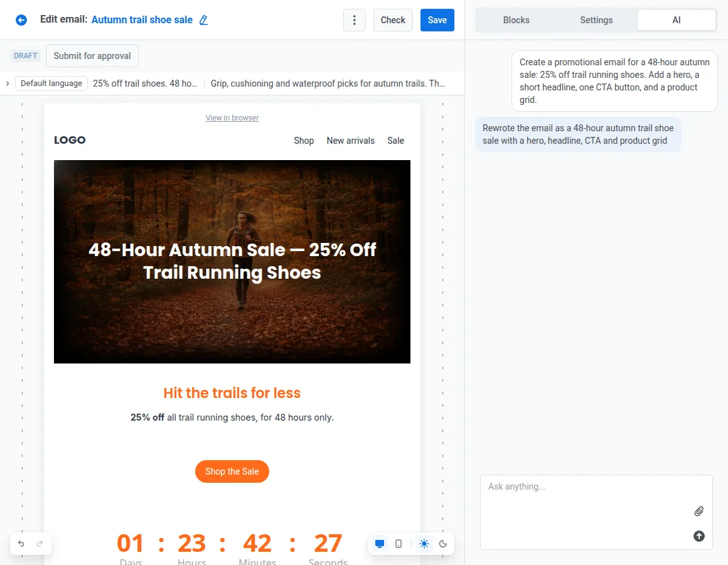Click the Ask anything input field
Viewport: 728px width, 565px height.
596,512
